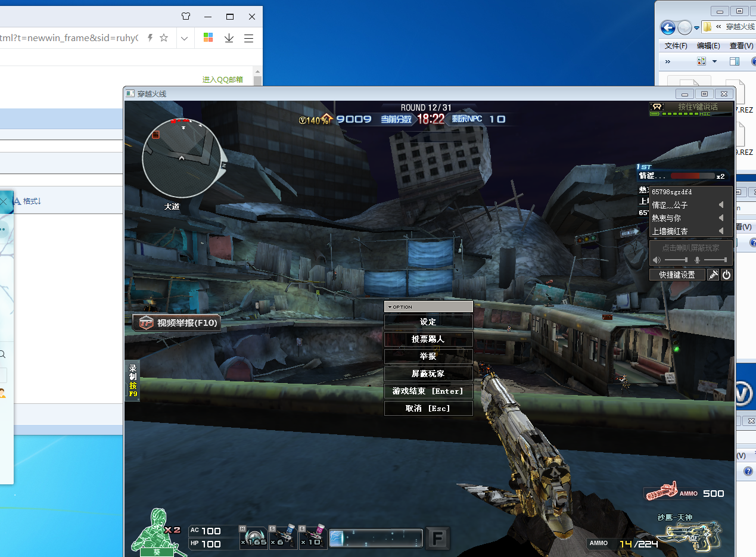Adjust the microphone volume slider in voice panel
The height and width of the screenshot is (557, 756).
click(x=715, y=260)
